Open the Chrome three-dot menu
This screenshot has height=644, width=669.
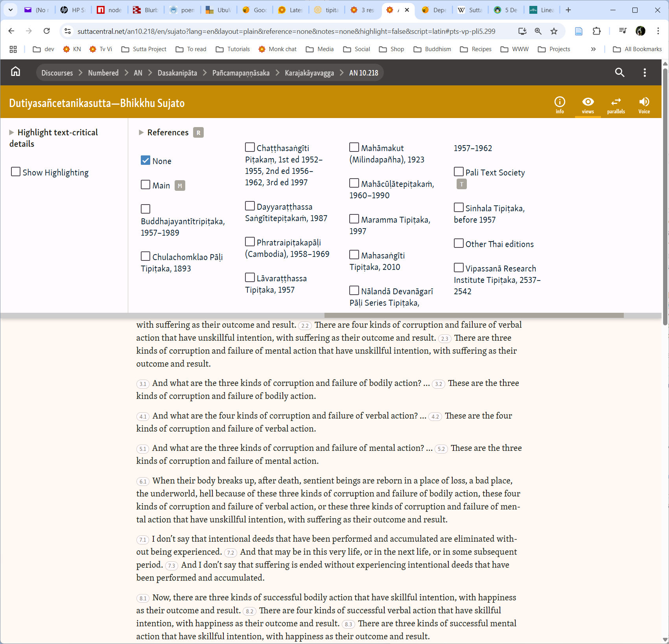tap(658, 31)
